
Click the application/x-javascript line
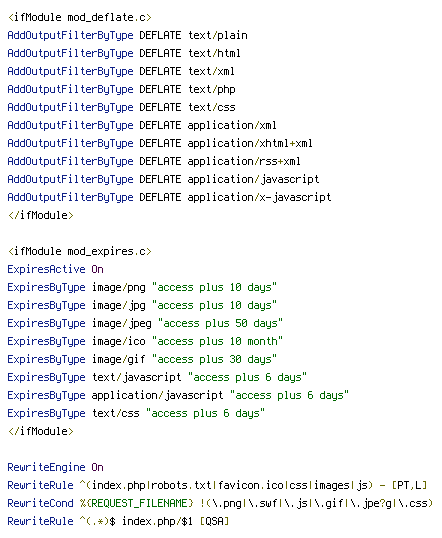(170, 197)
